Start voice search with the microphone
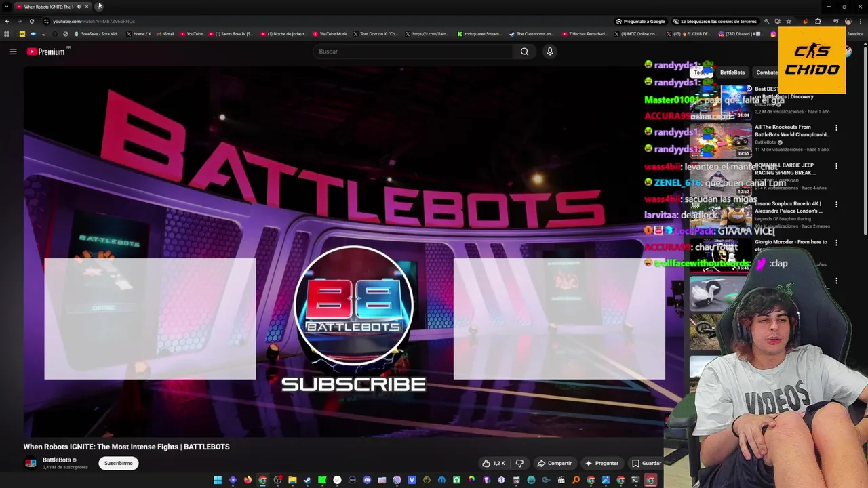The height and width of the screenshot is (488, 868). point(550,52)
